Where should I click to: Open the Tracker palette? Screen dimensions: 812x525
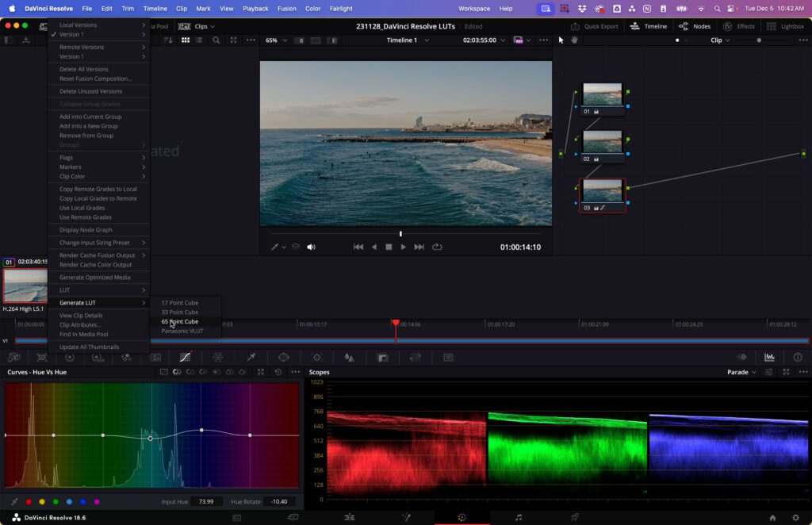click(317, 357)
